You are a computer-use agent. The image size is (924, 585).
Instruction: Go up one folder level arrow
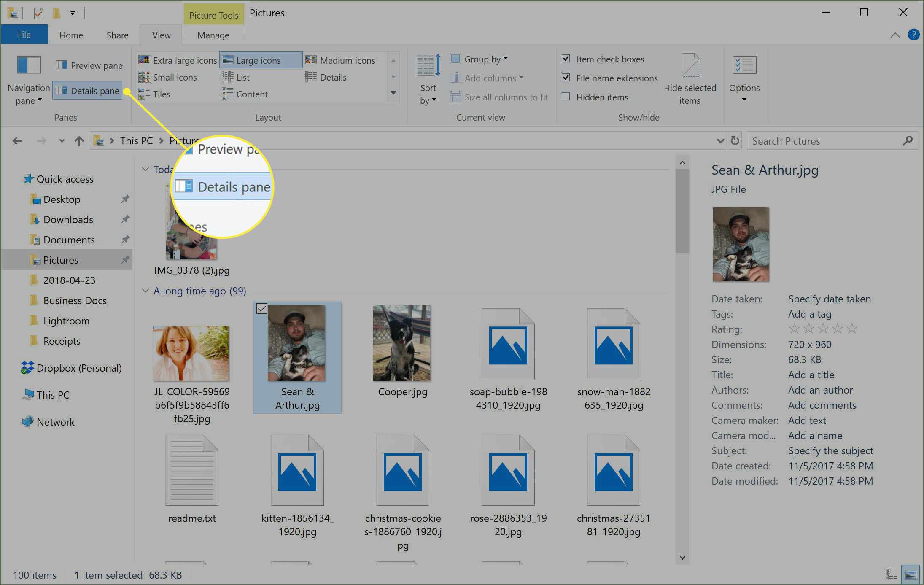point(79,141)
